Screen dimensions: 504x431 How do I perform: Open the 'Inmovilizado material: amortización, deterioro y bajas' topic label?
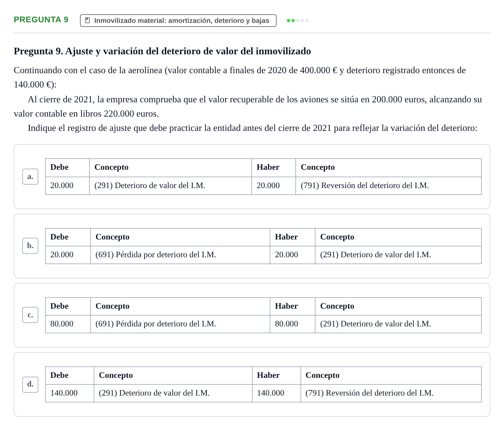178,21
